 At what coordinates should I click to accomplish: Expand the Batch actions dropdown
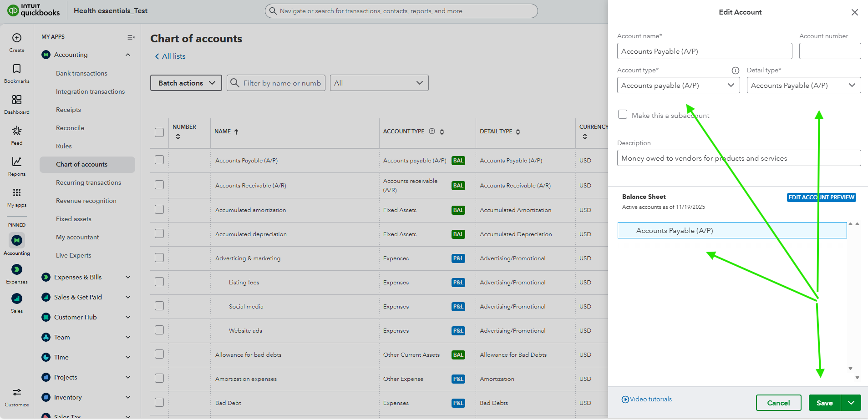coord(186,83)
